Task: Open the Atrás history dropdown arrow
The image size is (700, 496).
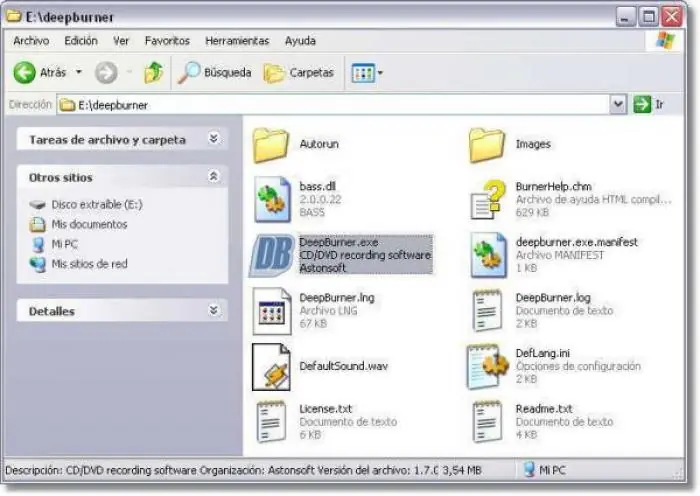Action: pos(79,72)
